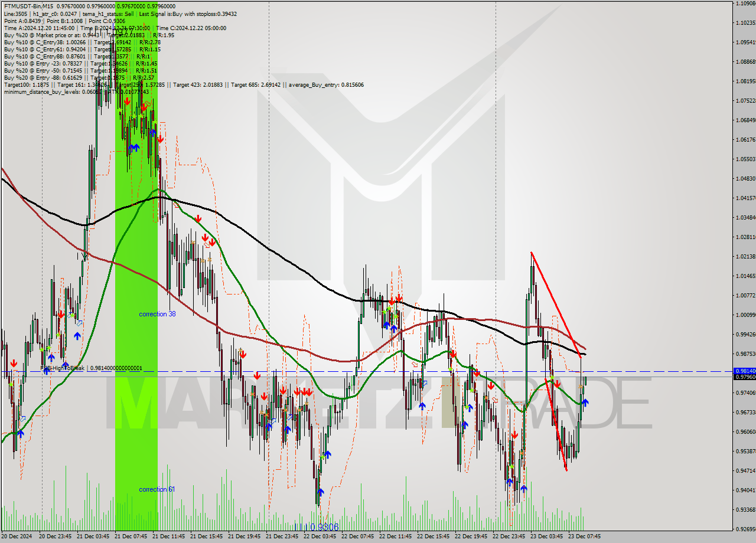The width and height of the screenshot is (756, 543).
Task: Select the 'Buy %10 @ C_Entry61: 0.94204' line
Action: tap(82, 49)
